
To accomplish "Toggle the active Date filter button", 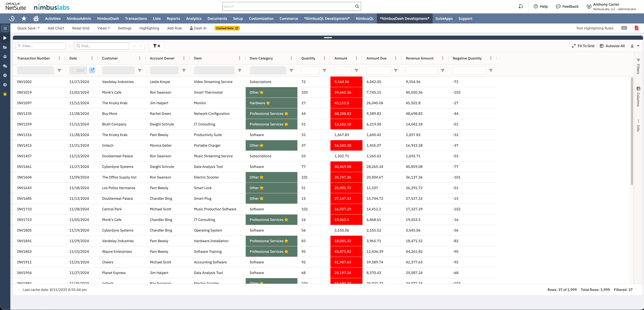I will 92,70.
